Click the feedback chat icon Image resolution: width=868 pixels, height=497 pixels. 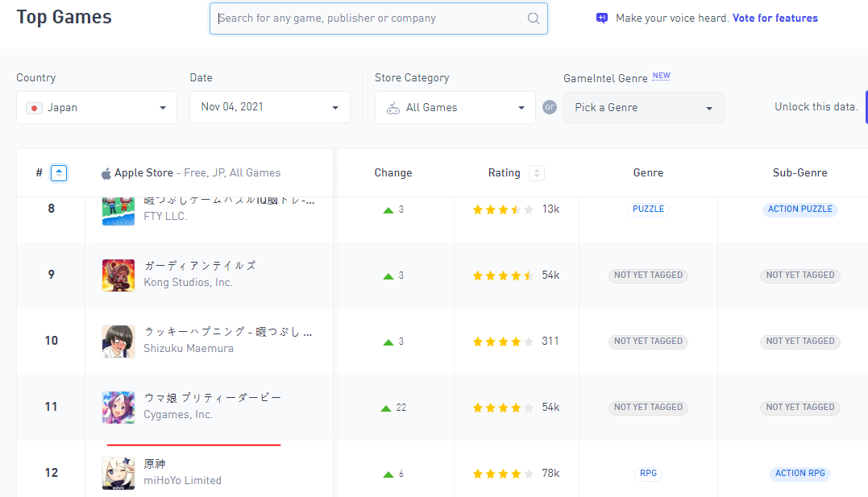(602, 19)
